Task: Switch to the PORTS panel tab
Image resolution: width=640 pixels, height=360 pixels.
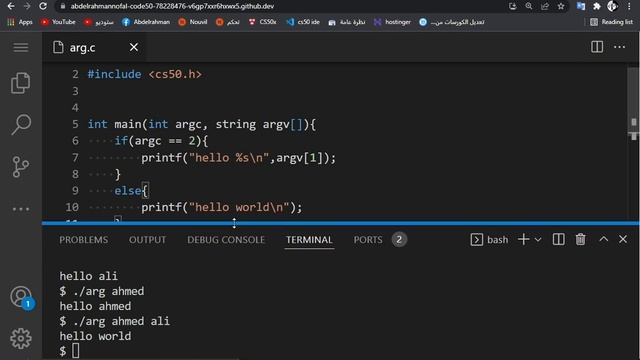Action: (368, 240)
